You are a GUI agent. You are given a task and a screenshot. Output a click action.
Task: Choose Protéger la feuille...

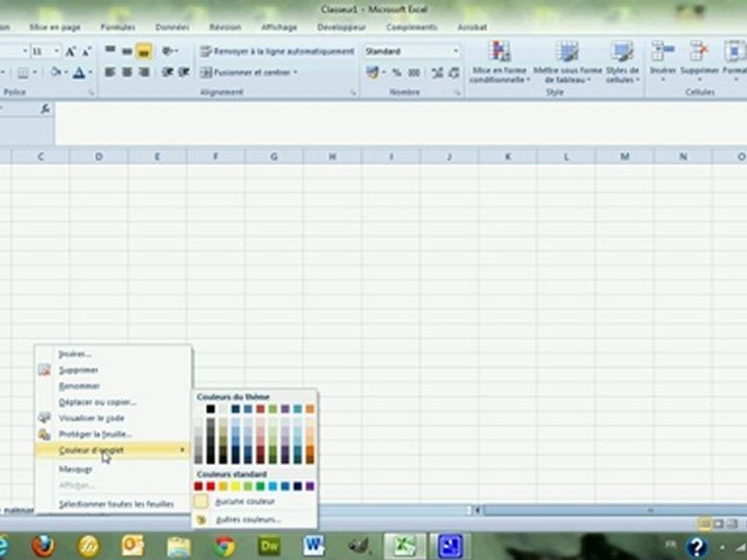click(x=113, y=434)
